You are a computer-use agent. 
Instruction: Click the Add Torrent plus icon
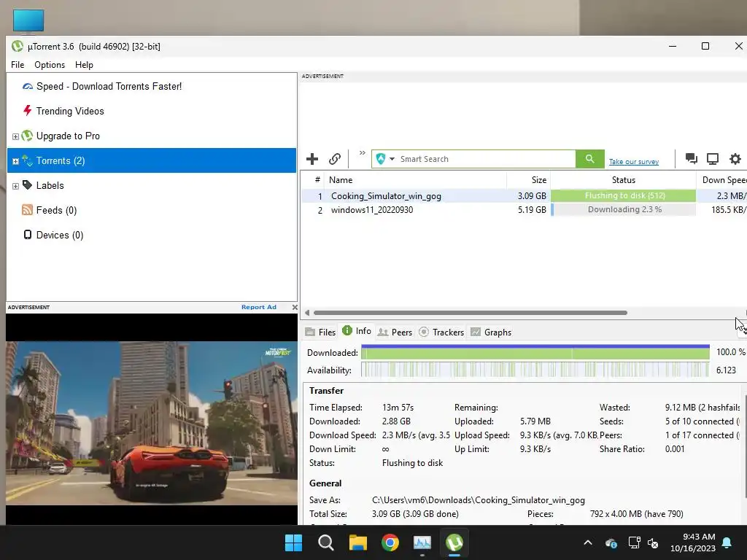[x=312, y=158]
